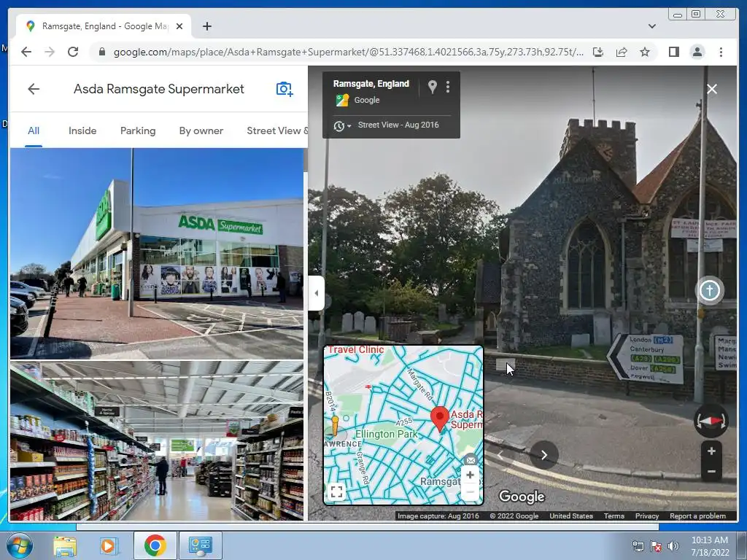Click the install app icon in address bar
This screenshot has width=747, height=560.
coord(598,52)
